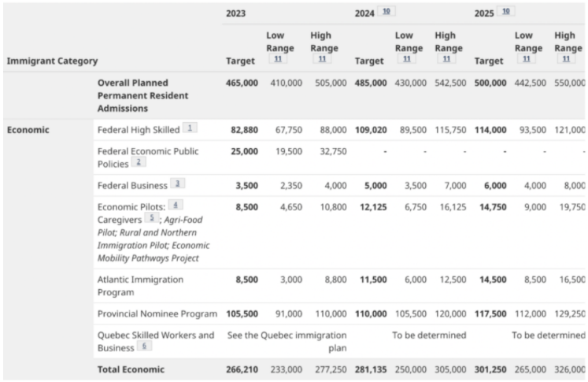Select the 301,250 Total Economic 2025 target
Image resolution: width=588 pixels, height=382 pixels.
coord(490,369)
